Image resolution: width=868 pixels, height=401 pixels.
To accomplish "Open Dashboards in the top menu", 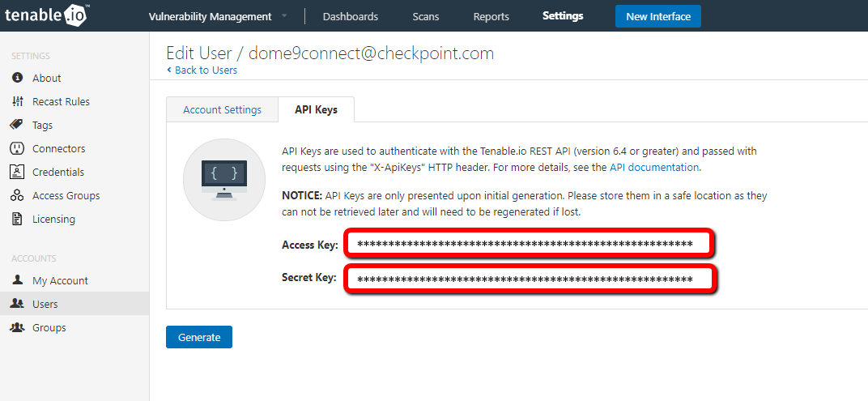I will click(351, 17).
